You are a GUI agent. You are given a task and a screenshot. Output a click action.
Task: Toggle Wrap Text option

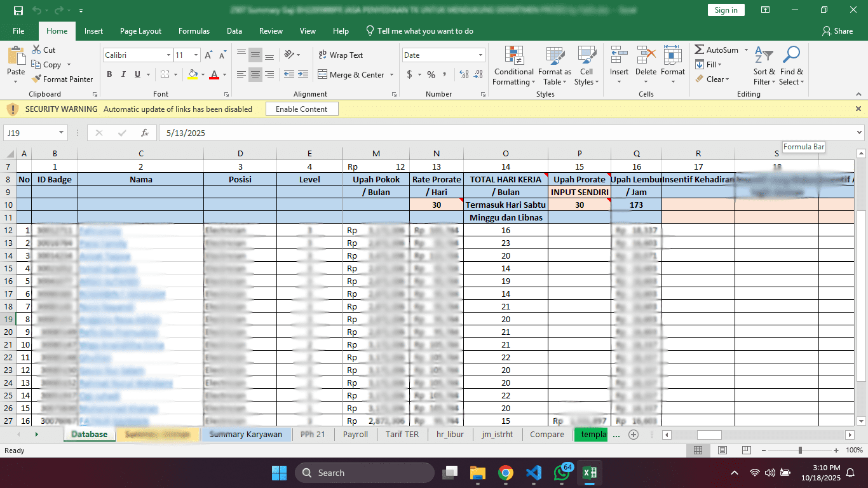pos(340,55)
